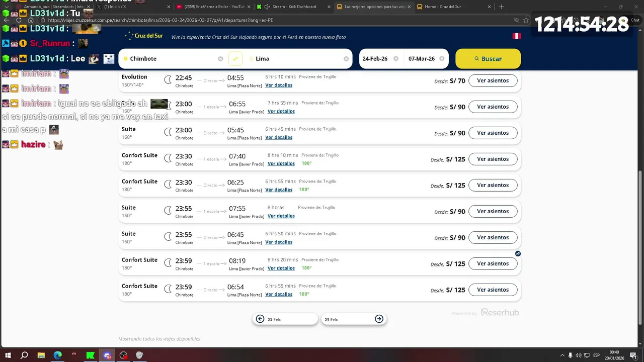Viewport: 644px width, 362px height.
Task: Open Windows taskbar search
Action: coord(24,355)
